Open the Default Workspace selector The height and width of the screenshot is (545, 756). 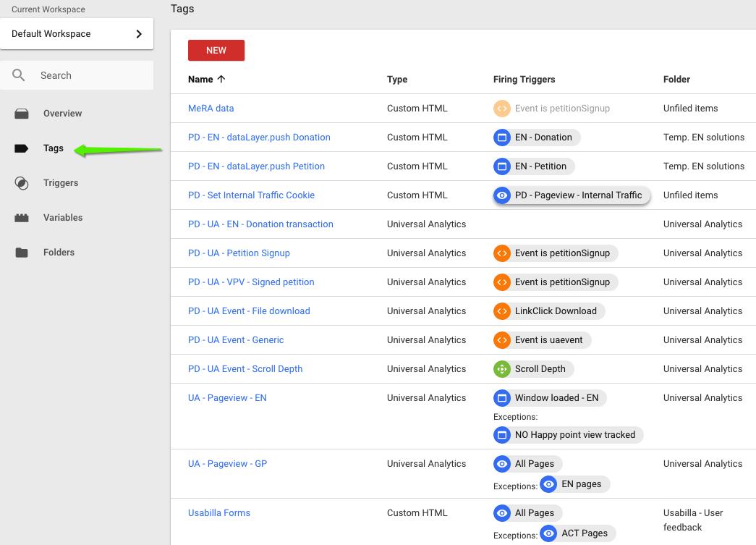click(77, 34)
